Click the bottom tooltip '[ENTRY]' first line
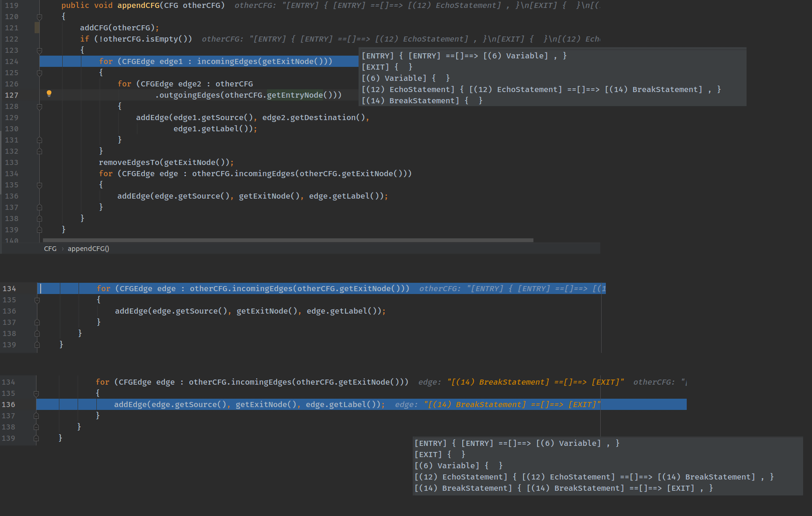 click(x=517, y=444)
